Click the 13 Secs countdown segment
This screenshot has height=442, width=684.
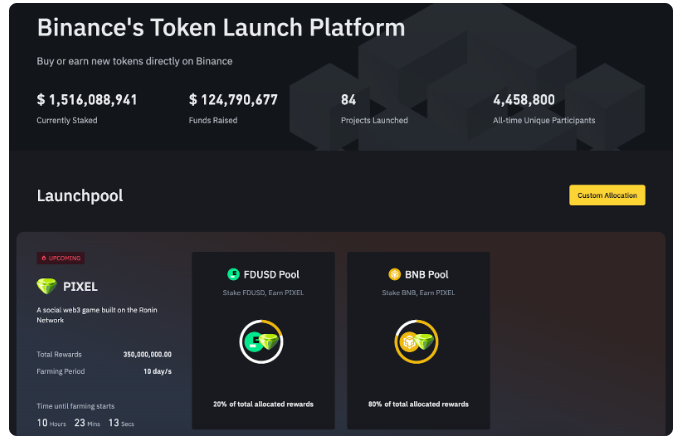[x=121, y=423]
